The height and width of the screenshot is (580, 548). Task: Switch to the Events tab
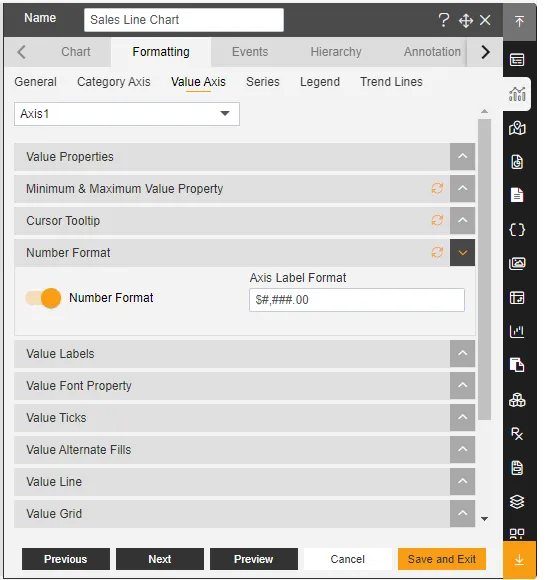(250, 52)
